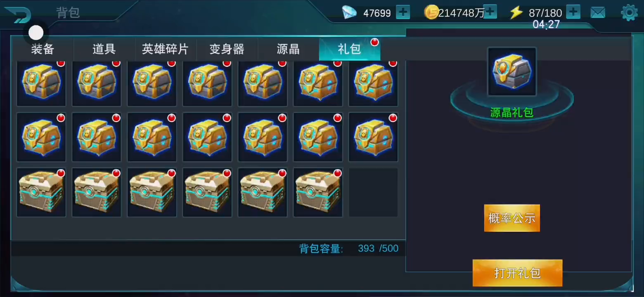
Task: Switch to the 源晶 tab
Action: coord(288,49)
